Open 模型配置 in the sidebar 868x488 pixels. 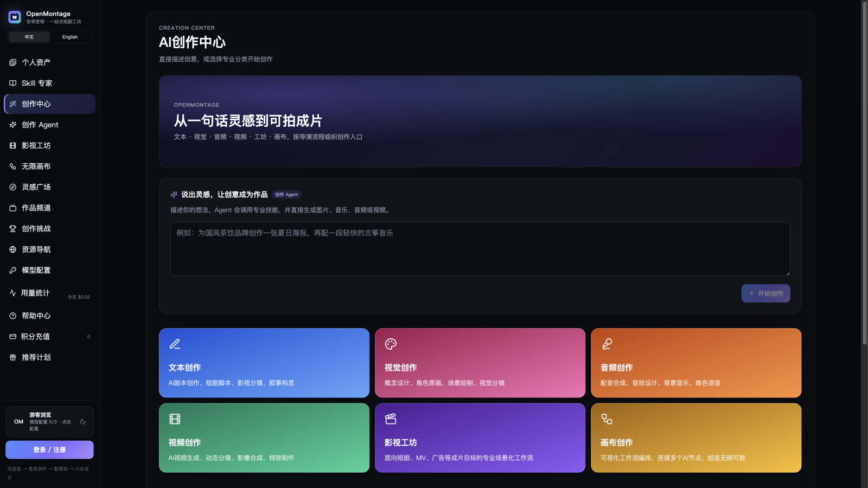click(x=49, y=270)
